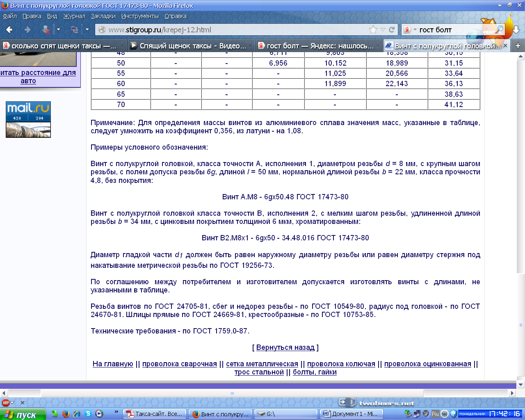Click the green quick launch icon beside пуск
This screenshot has width=525, height=420.
tap(55, 414)
